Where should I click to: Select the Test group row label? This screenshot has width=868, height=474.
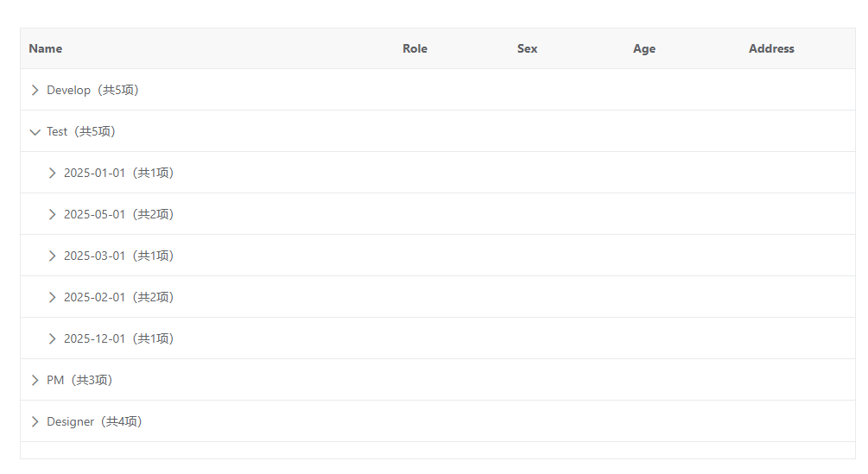click(x=81, y=131)
